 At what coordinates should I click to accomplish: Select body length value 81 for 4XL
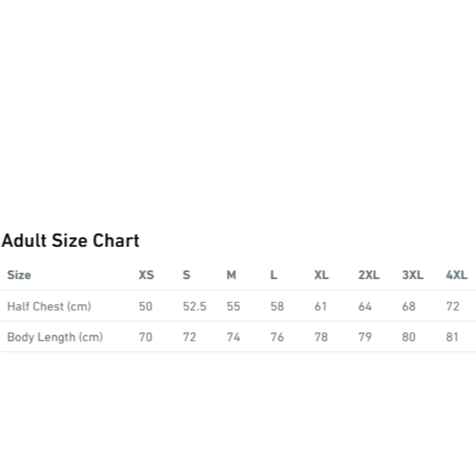(453, 337)
